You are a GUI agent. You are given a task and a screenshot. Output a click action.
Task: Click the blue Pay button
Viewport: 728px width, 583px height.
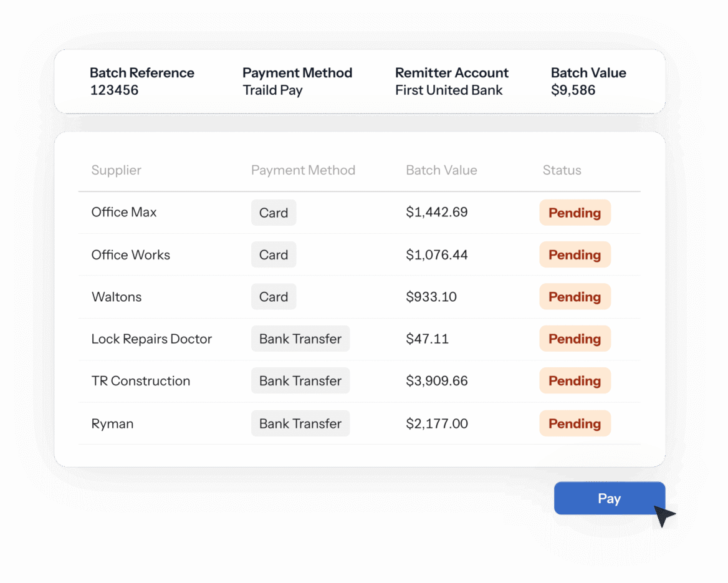pos(609,498)
